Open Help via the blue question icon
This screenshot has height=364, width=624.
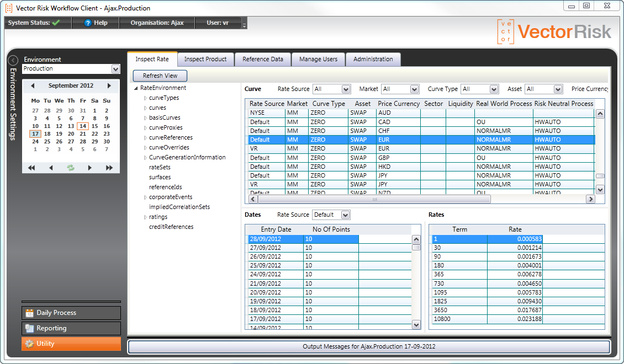click(88, 23)
